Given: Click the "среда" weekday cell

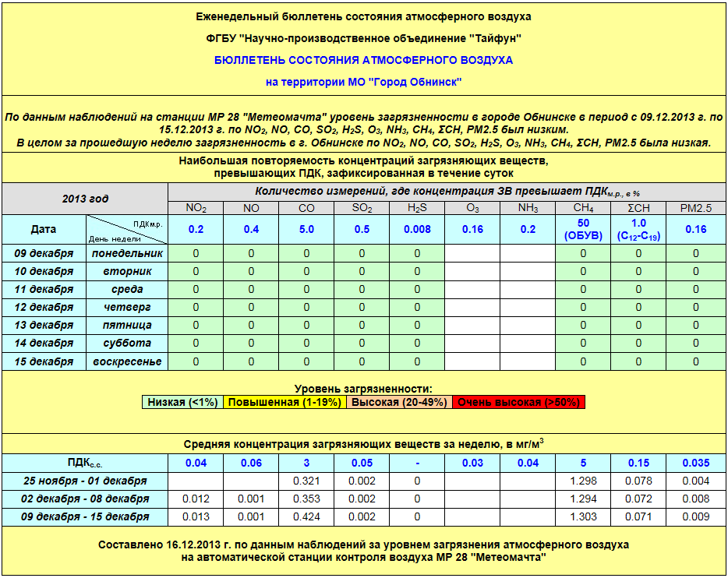Looking at the screenshot, I should click(x=127, y=289).
